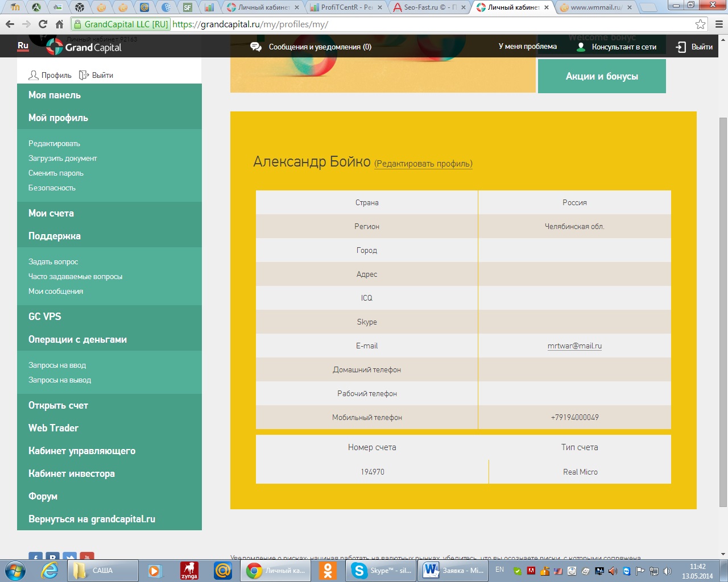728x582 pixels.
Task: Click the Акции и бонусы button
Action: tap(602, 76)
